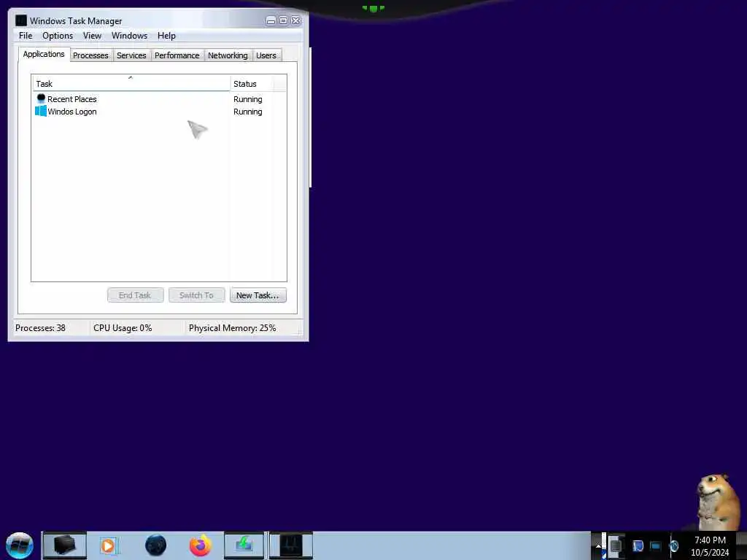Click the Show Desktop strip in the taskbar

[741, 545]
